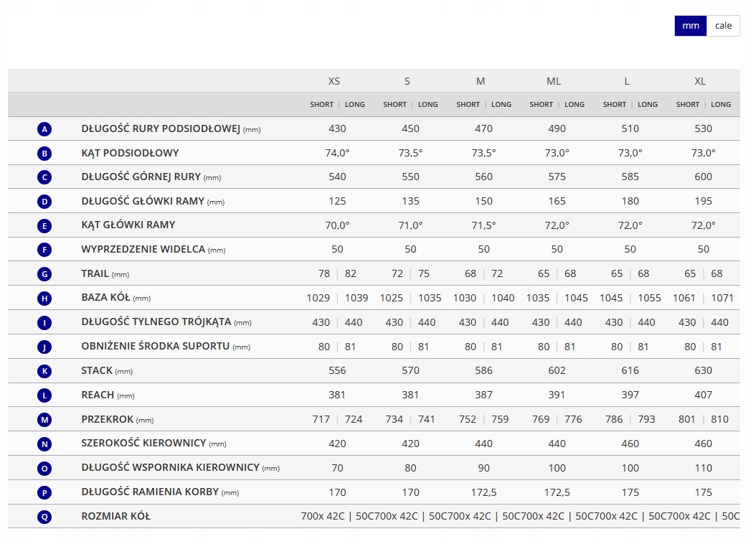
Task: Click the letter D head tube icon
Action: 44,202
